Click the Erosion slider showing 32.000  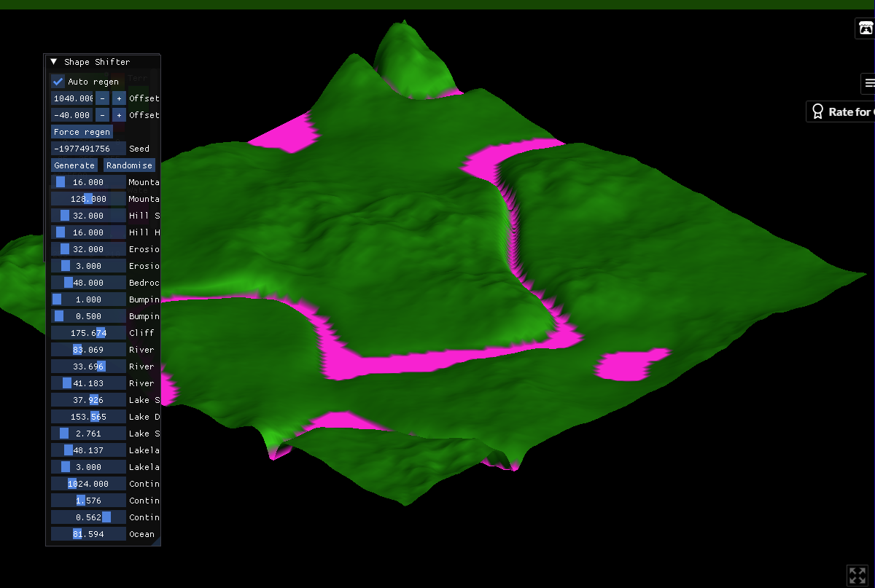click(x=88, y=249)
